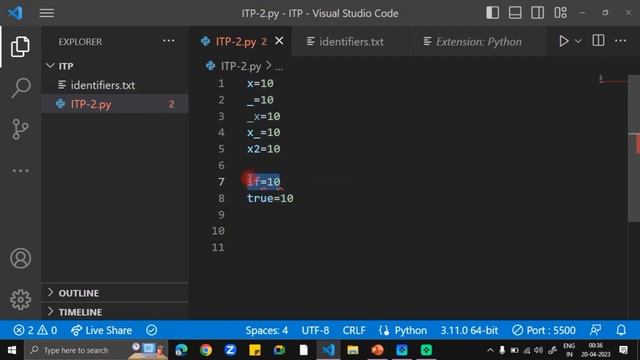Image resolution: width=640 pixels, height=360 pixels.
Task: Open the feedback icon in status bar
Action: tap(596, 330)
